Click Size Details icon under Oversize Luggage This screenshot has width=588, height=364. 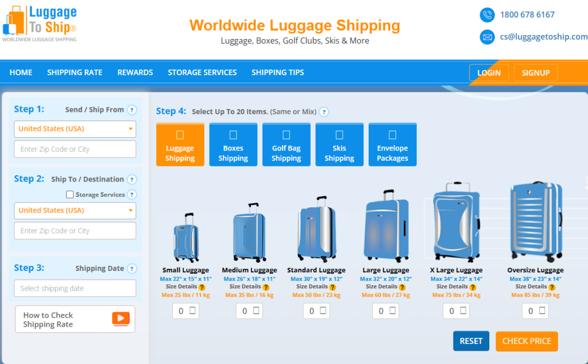552,287
